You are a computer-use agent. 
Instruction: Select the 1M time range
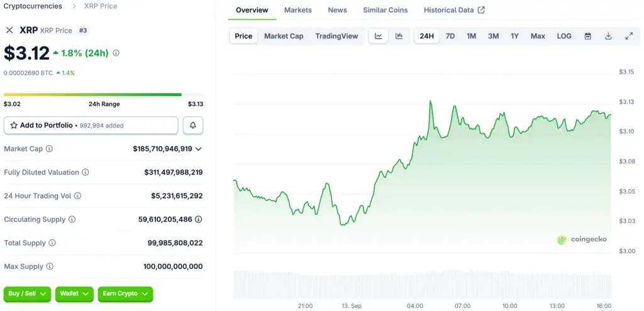tap(471, 36)
